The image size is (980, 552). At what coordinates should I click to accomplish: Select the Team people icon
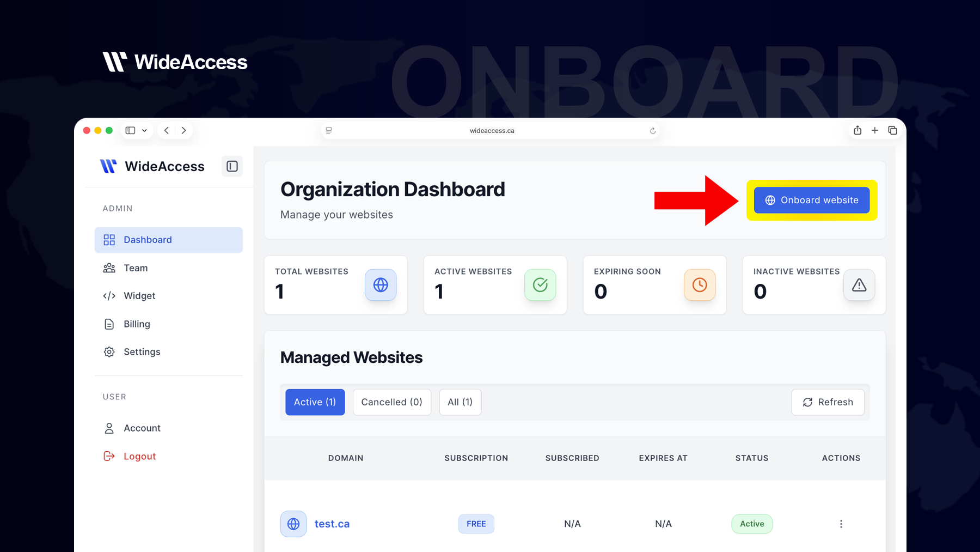coord(109,268)
